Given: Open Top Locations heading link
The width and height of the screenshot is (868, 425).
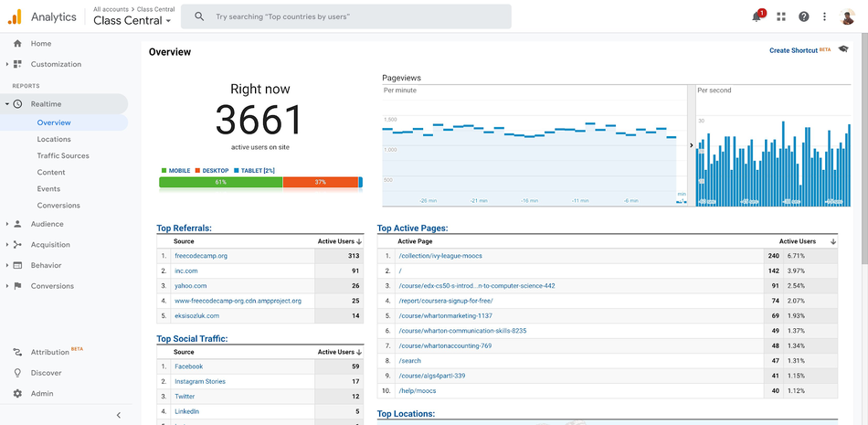Looking at the screenshot, I should point(406,414).
